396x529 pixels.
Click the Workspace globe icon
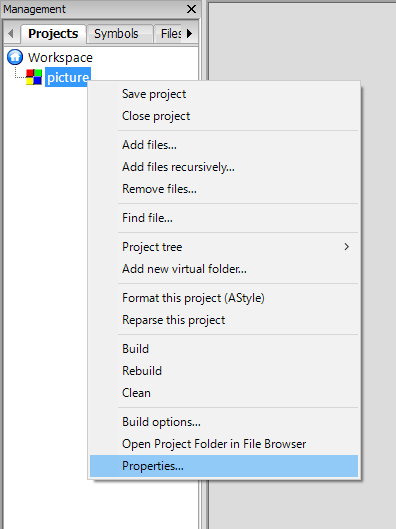click(15, 57)
